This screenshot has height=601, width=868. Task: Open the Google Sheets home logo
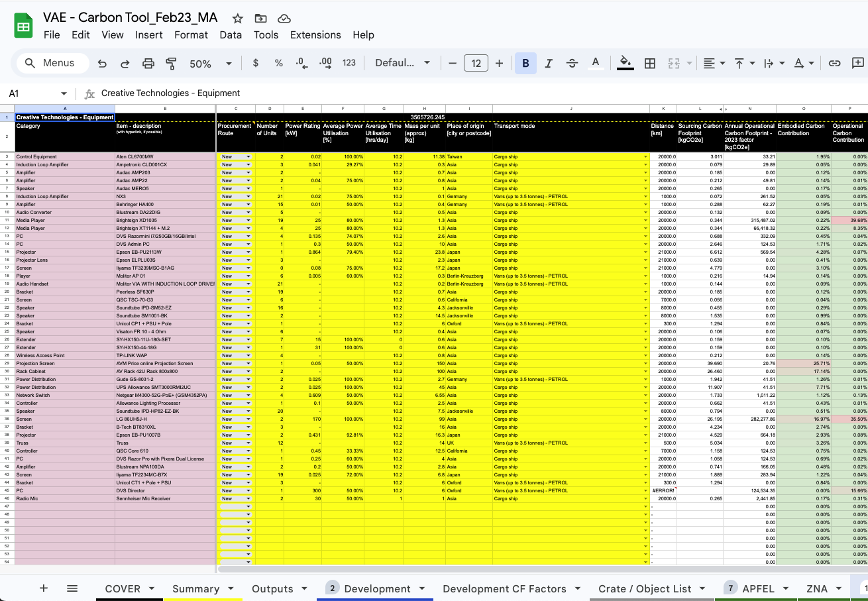(x=24, y=27)
